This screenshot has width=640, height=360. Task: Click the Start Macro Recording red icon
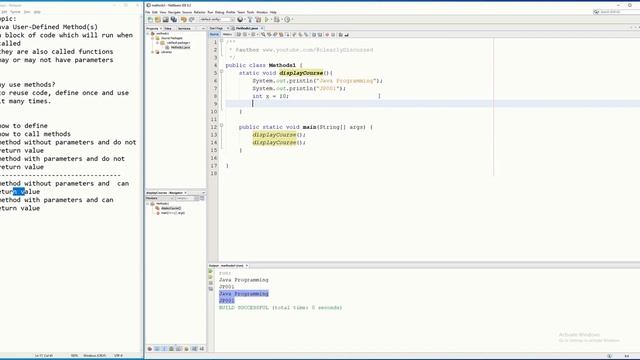pyautogui.click(x=327, y=35)
